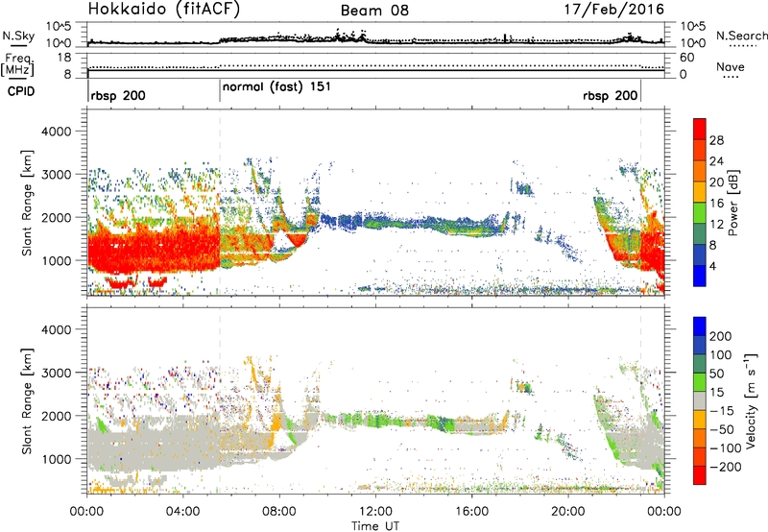Click the 'Nave' legend label
The height and width of the screenshot is (532, 768).
point(731,67)
